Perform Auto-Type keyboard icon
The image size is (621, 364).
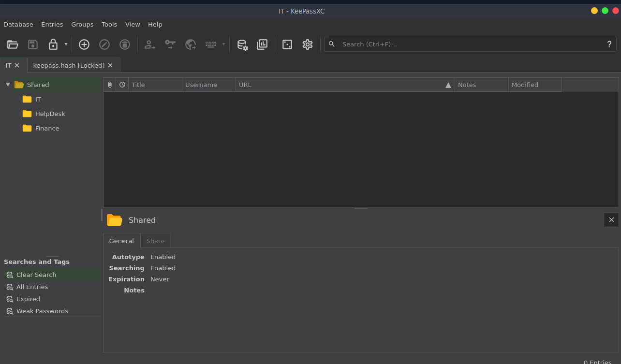211,44
